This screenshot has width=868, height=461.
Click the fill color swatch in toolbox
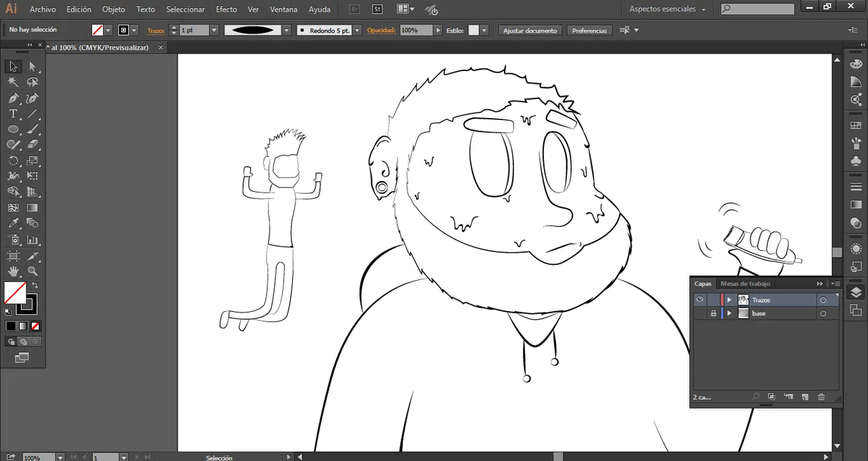pos(15,293)
